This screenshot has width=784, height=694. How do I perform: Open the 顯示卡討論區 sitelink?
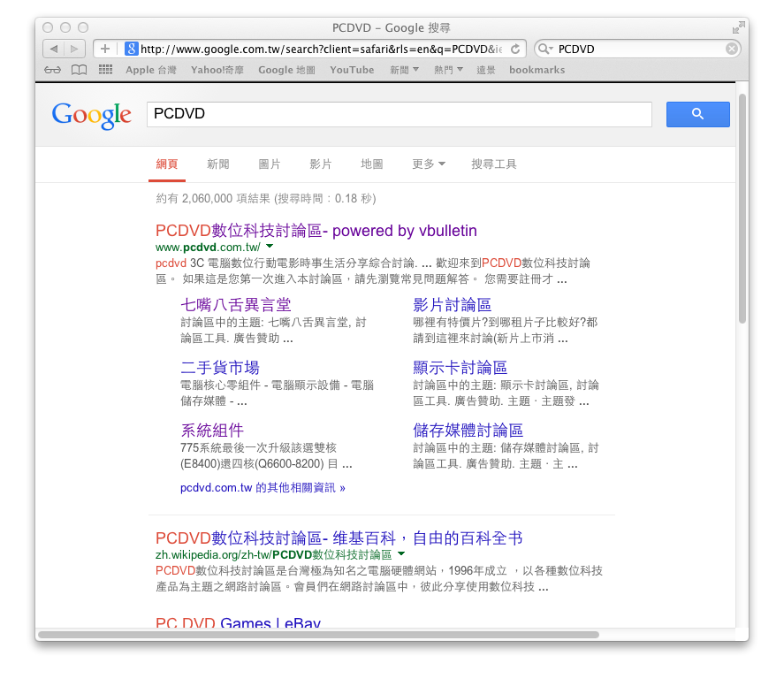click(460, 368)
